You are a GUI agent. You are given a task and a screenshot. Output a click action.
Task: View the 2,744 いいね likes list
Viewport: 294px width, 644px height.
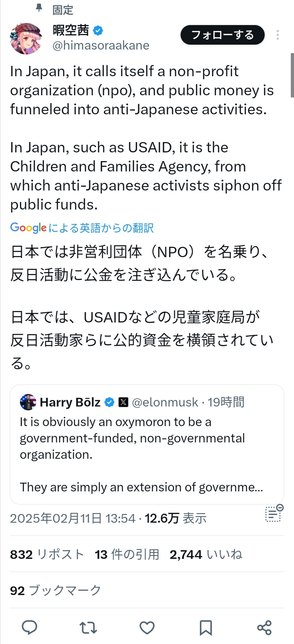206,554
